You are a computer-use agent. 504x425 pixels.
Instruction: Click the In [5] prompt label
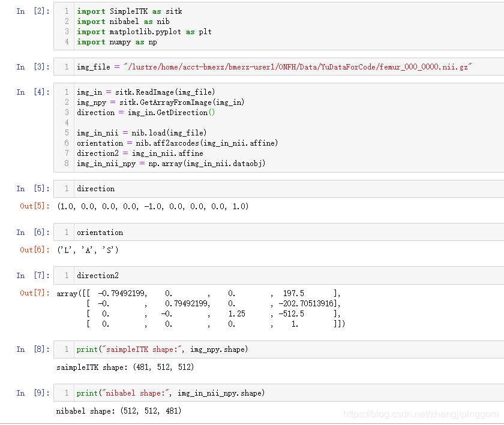point(33,189)
